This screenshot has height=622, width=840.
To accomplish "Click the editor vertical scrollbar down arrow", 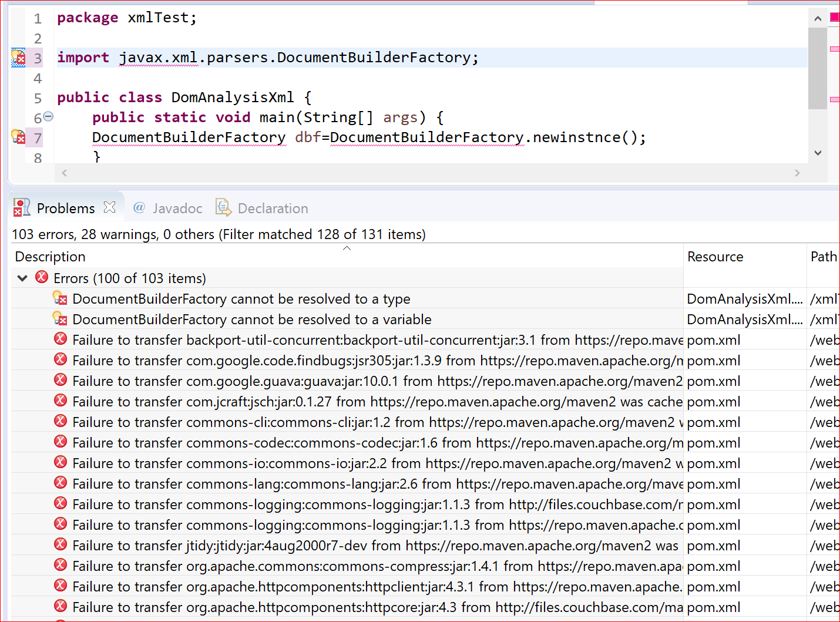I will point(818,153).
